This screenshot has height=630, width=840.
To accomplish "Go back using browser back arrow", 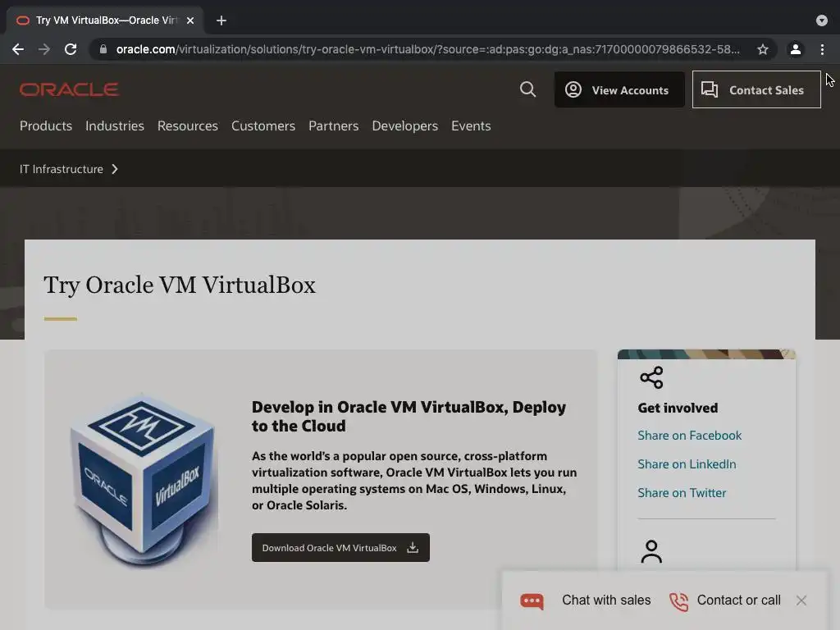I will click(x=18, y=49).
